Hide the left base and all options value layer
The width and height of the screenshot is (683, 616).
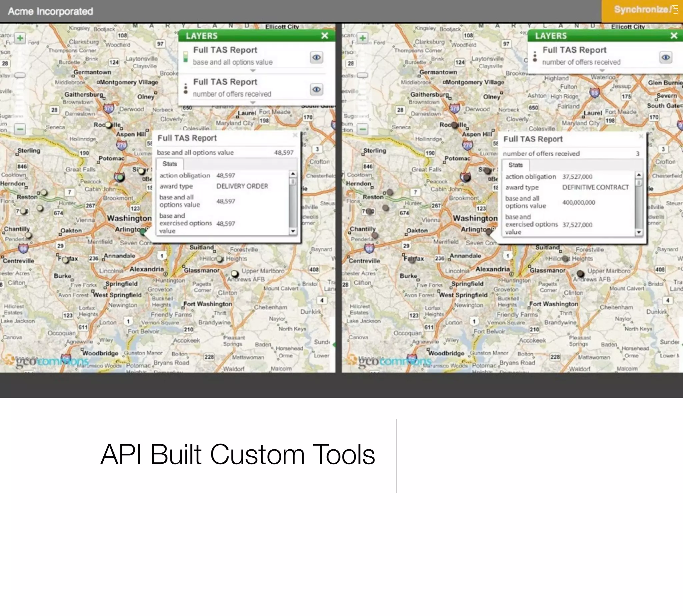click(316, 58)
